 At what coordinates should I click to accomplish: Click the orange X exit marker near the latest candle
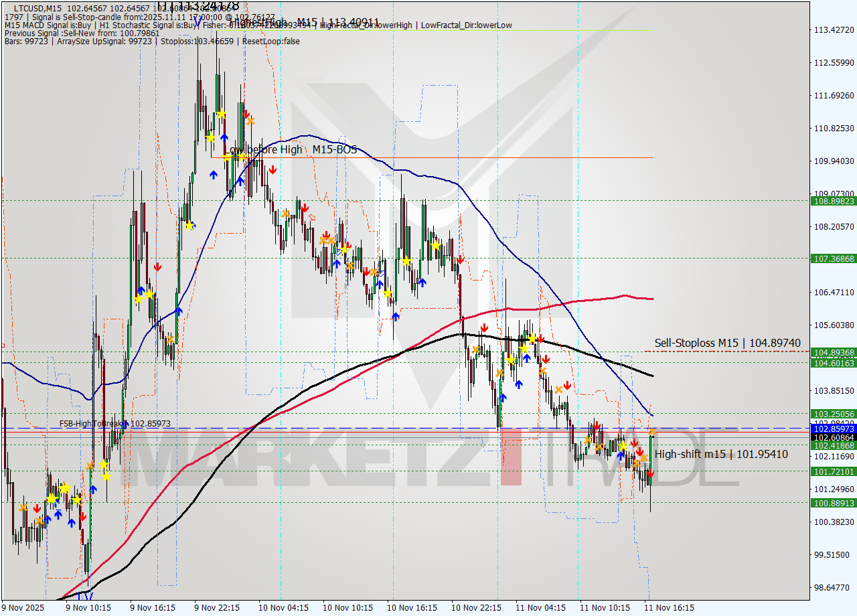(652, 431)
